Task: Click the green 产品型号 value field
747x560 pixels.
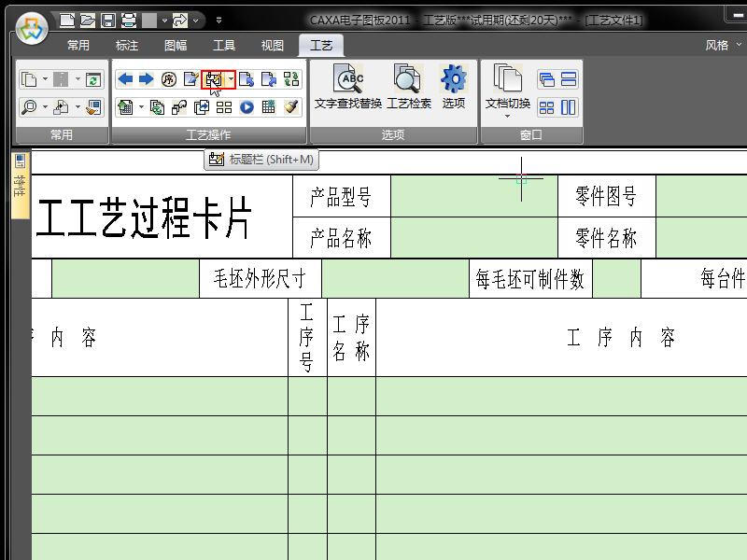Action: click(x=473, y=196)
